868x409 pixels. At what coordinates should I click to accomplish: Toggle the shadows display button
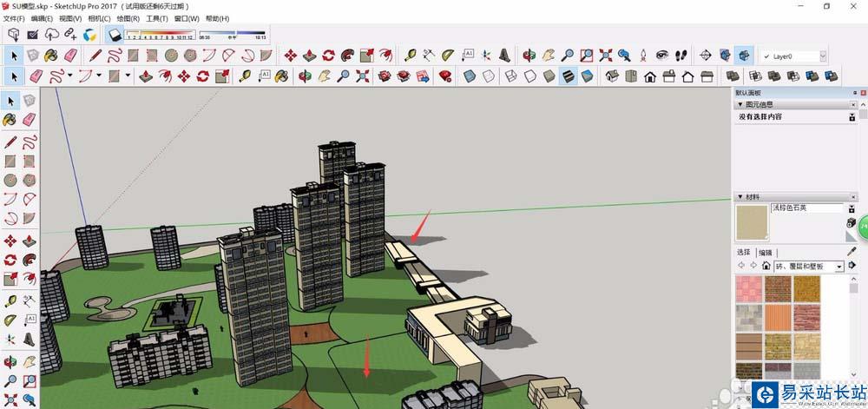click(115, 35)
